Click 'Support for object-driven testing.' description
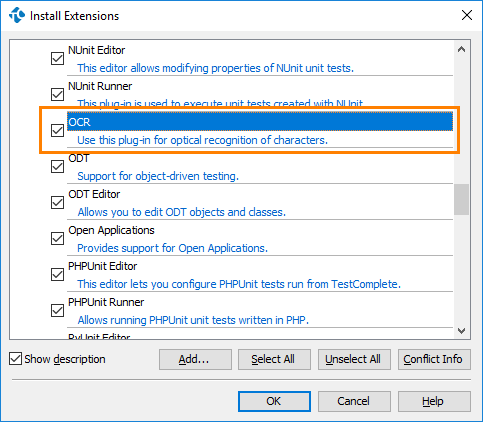Image resolution: width=483 pixels, height=422 pixels. (158, 176)
